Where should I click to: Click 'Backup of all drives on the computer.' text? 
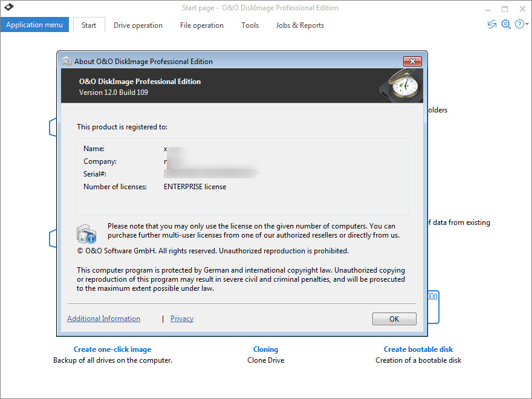(112, 360)
